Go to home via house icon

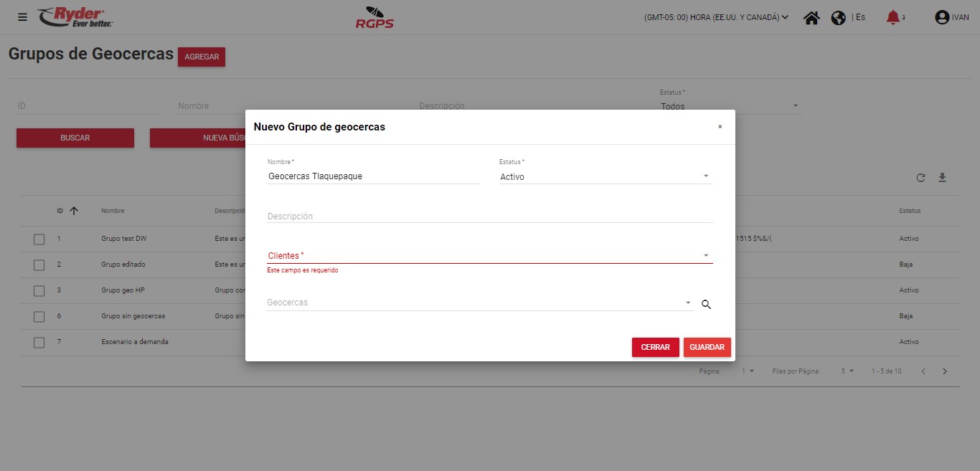pyautogui.click(x=811, y=18)
